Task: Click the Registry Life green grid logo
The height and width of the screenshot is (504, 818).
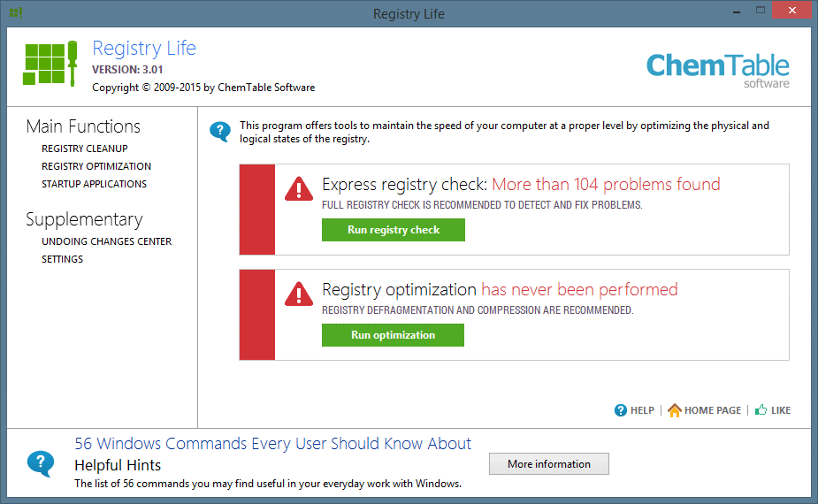Action: 50,64
